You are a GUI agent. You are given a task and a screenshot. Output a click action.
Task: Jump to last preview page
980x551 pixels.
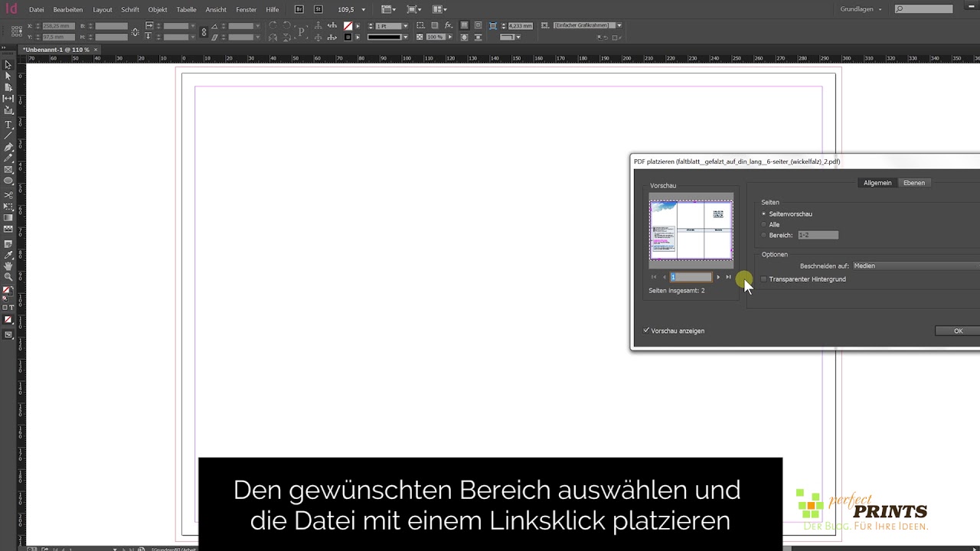(x=728, y=277)
